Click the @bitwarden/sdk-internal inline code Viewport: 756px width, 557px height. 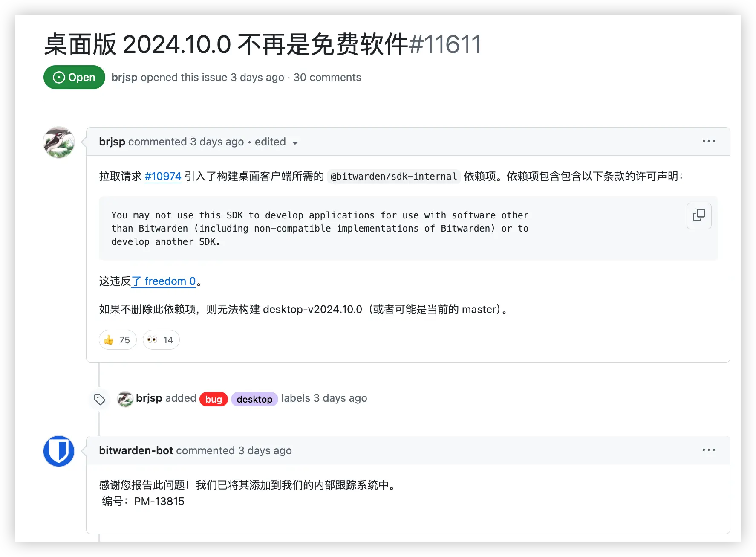393,177
